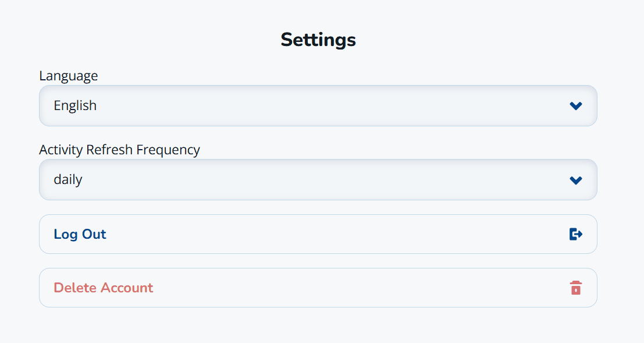Click the logout icon beside Log Out
This screenshot has height=343, width=644.
click(x=576, y=234)
